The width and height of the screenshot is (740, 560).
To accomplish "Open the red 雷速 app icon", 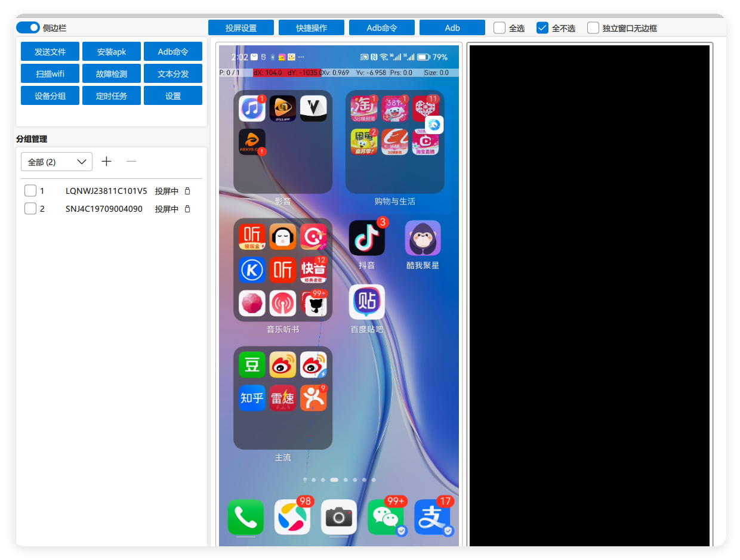I will [283, 398].
